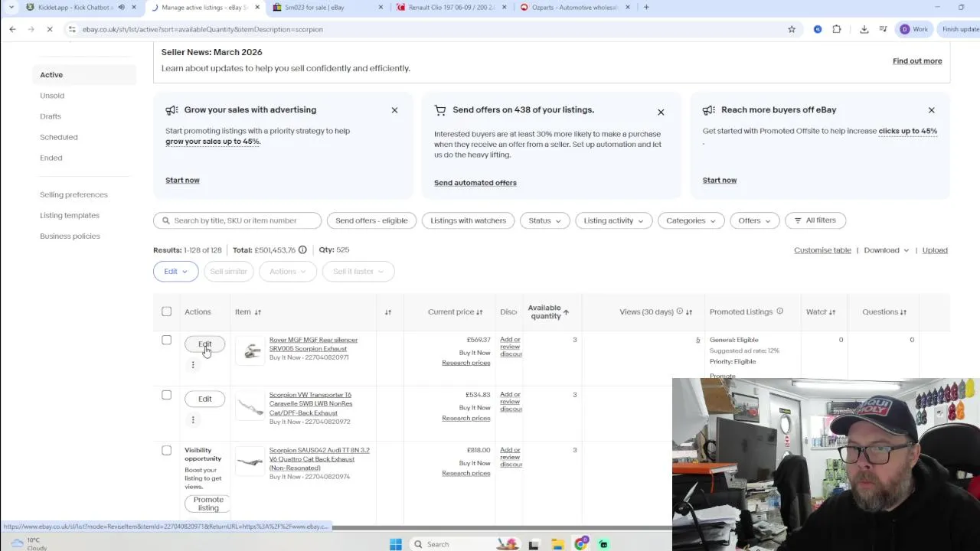Click the cart icon on Send offers card

point(440,110)
